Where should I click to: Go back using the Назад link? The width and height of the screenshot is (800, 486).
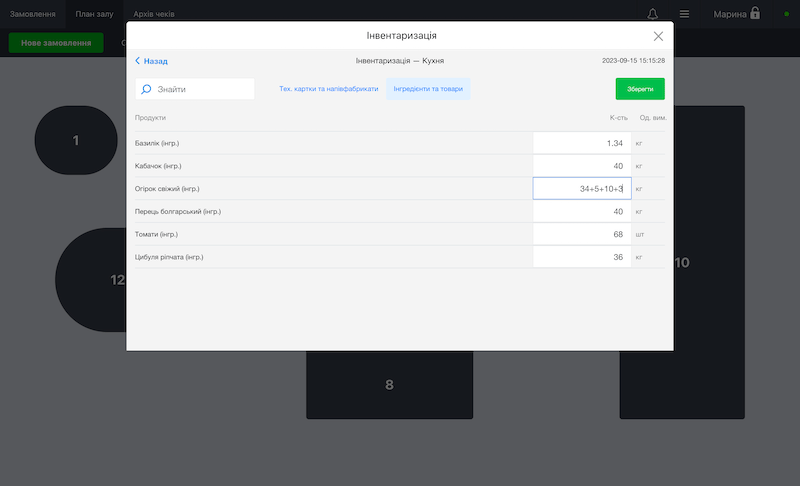click(x=156, y=61)
